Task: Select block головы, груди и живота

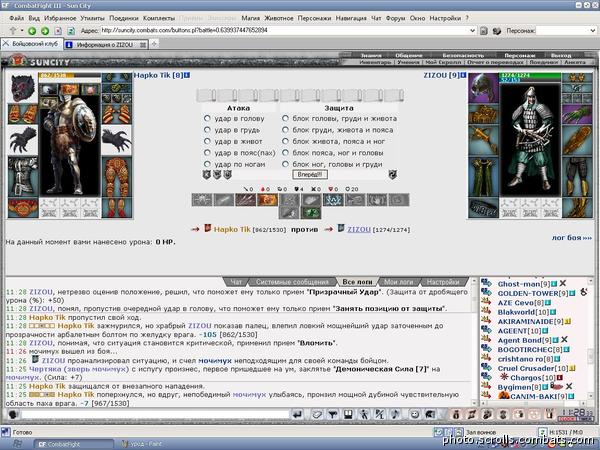Action: pos(285,118)
